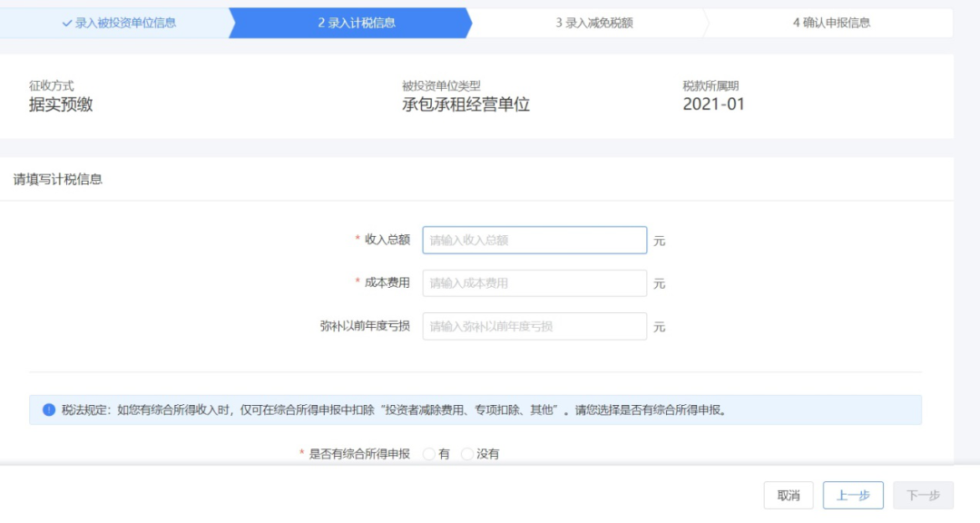
Task: Select 有 for 是否有综合所得申报
Action: coord(429,454)
